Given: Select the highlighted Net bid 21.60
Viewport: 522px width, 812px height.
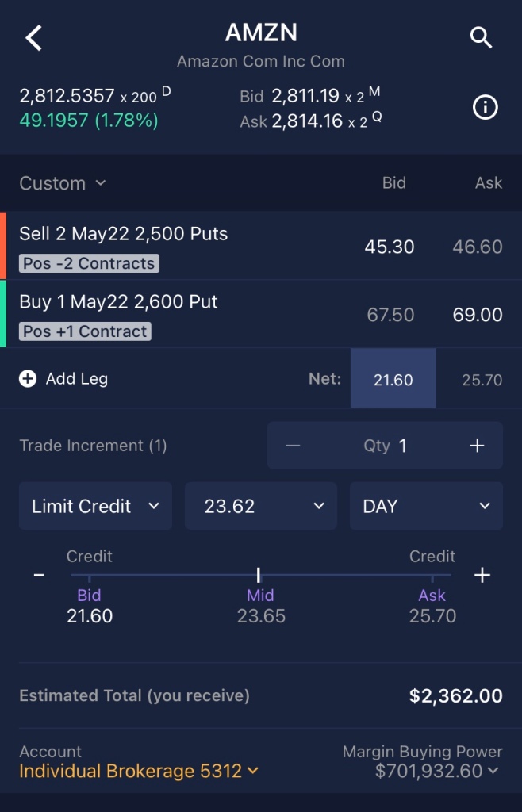Looking at the screenshot, I should click(x=393, y=379).
